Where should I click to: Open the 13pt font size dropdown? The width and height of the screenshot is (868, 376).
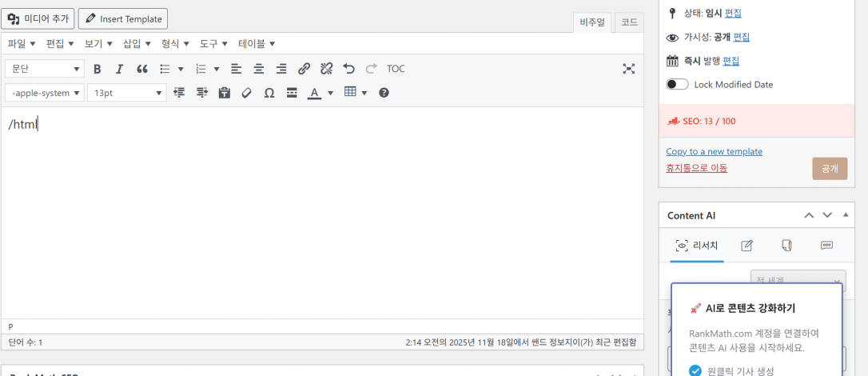(127, 93)
